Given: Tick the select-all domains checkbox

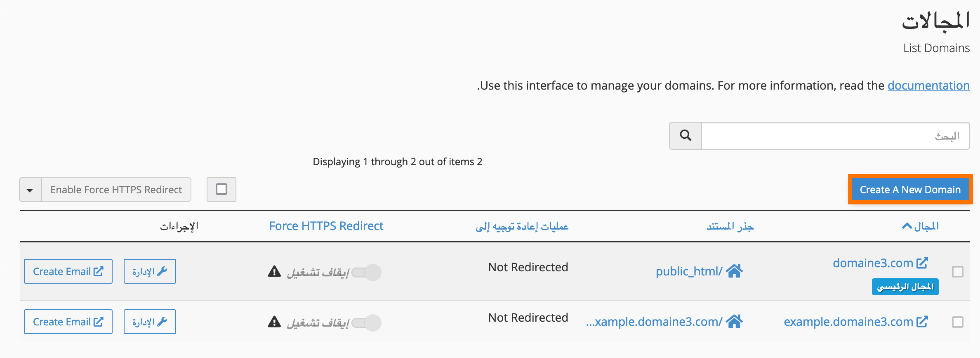Looking at the screenshot, I should 221,190.
